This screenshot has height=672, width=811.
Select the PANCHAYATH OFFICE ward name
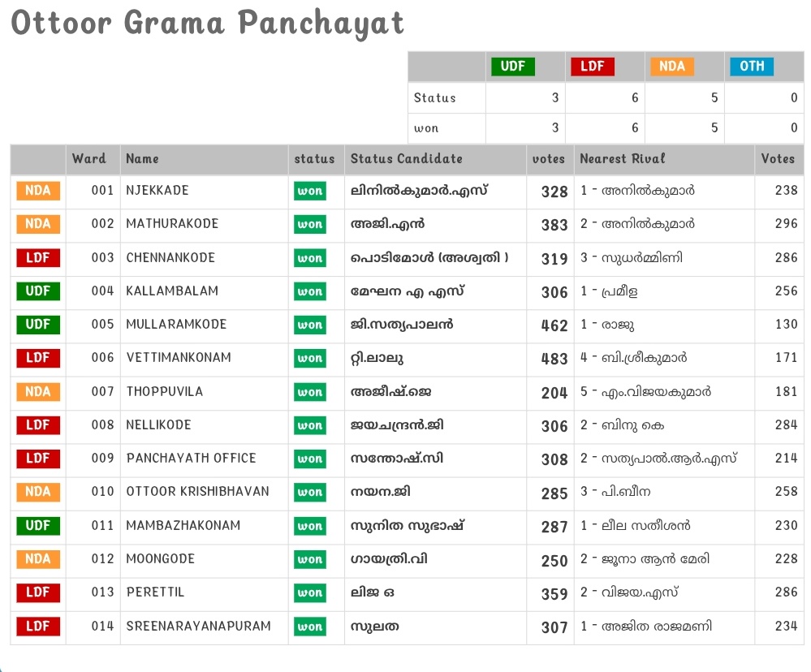[191, 459]
